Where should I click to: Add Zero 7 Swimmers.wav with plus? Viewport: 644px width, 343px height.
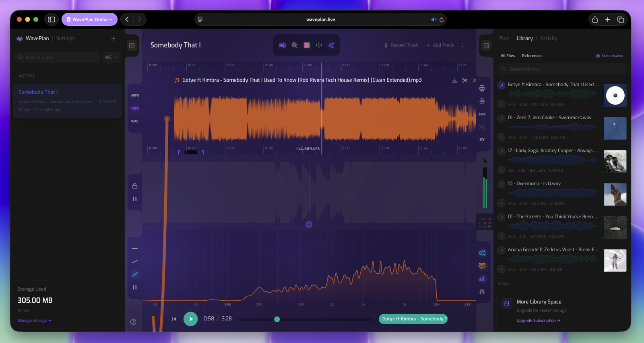pos(501,137)
